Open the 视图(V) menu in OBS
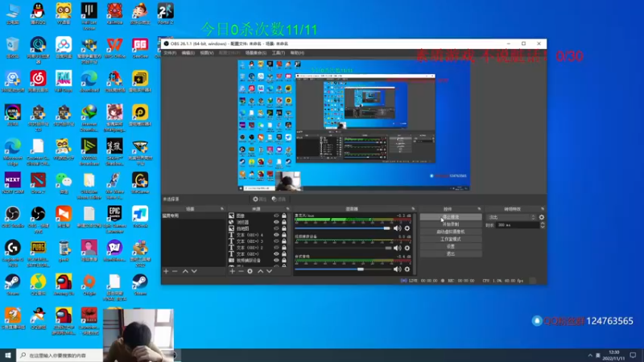 207,53
